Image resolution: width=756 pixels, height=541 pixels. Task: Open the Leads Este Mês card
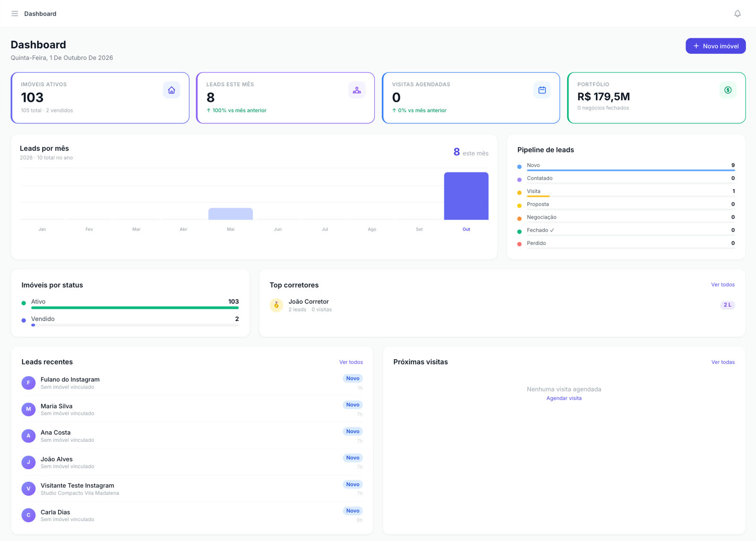point(285,98)
